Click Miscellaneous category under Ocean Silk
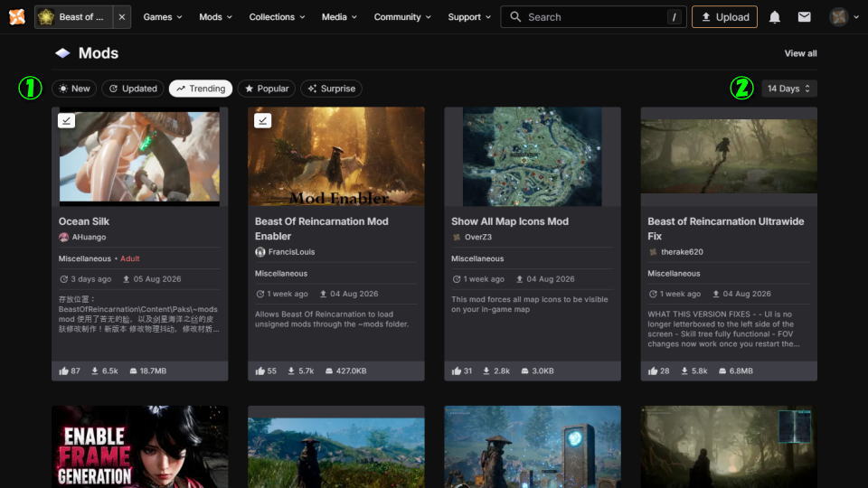 85,258
